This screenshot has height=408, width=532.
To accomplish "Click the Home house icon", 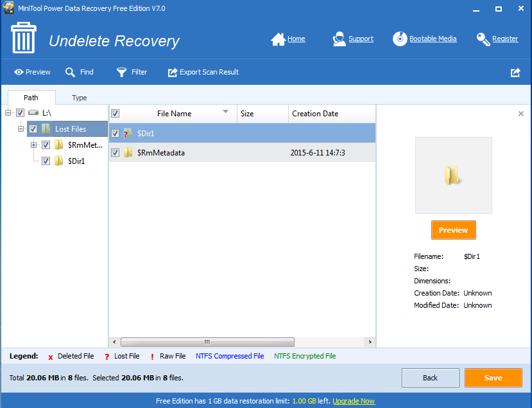I will (279, 39).
